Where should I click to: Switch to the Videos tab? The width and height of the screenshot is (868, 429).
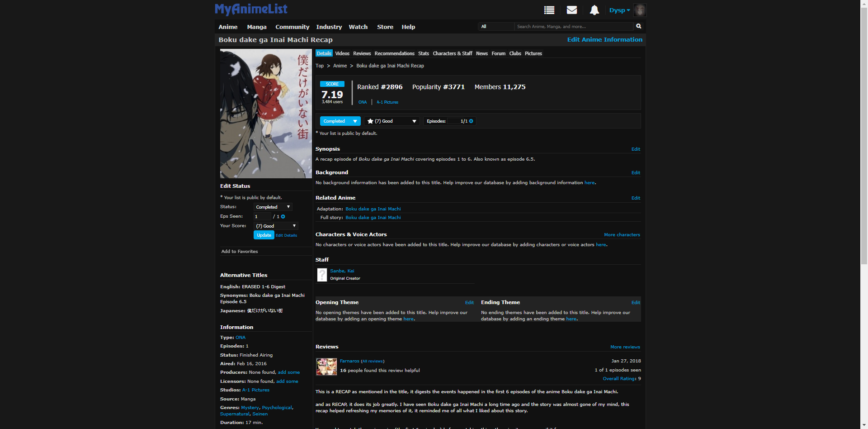point(342,53)
